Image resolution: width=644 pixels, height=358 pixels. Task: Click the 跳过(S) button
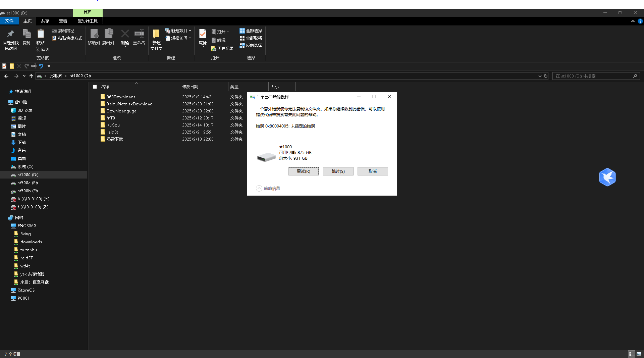338,171
